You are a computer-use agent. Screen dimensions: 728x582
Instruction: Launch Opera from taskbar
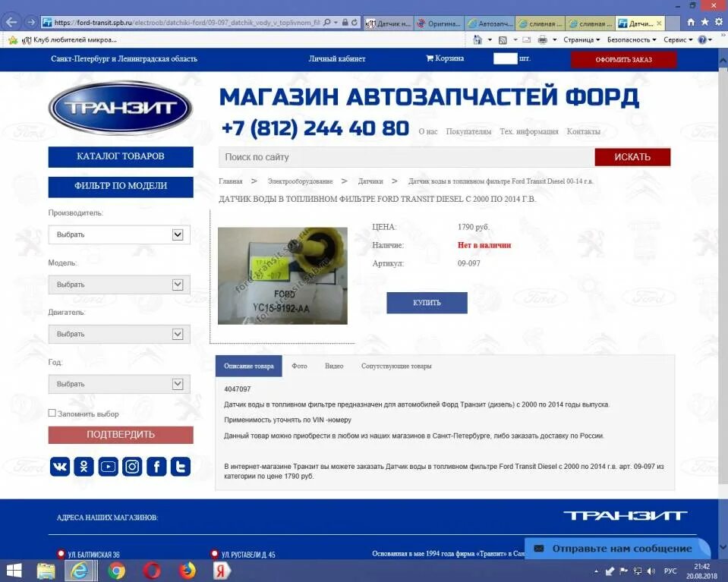click(x=152, y=571)
